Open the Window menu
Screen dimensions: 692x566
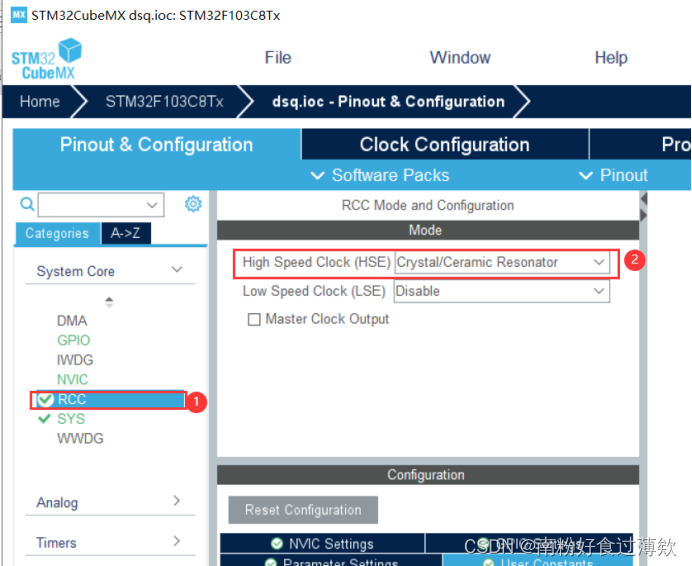pyautogui.click(x=460, y=58)
